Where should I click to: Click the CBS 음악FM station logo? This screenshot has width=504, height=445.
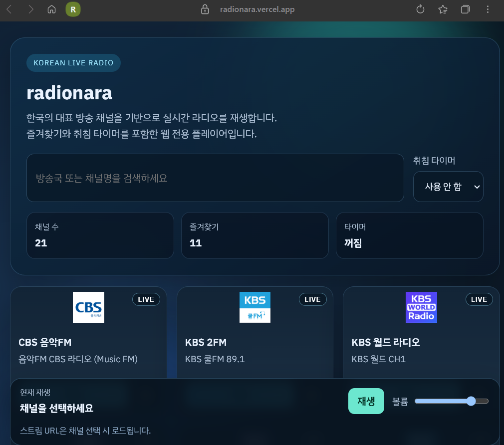click(88, 307)
